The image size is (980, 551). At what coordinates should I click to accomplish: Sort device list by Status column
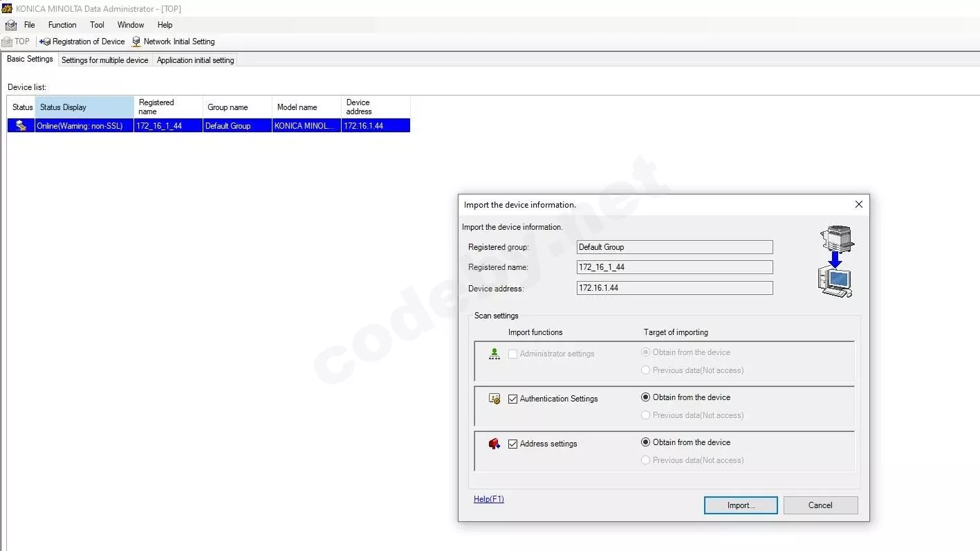tap(21, 107)
